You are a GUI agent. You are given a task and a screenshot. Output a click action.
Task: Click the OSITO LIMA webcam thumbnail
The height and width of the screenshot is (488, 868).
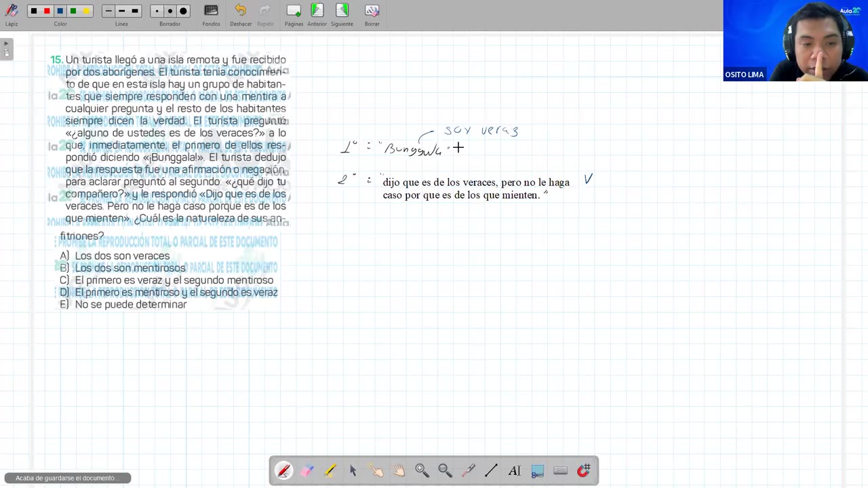[x=795, y=41]
